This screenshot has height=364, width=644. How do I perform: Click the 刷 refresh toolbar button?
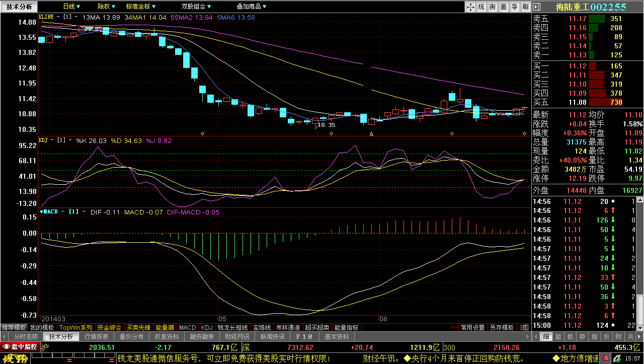tap(525, 7)
